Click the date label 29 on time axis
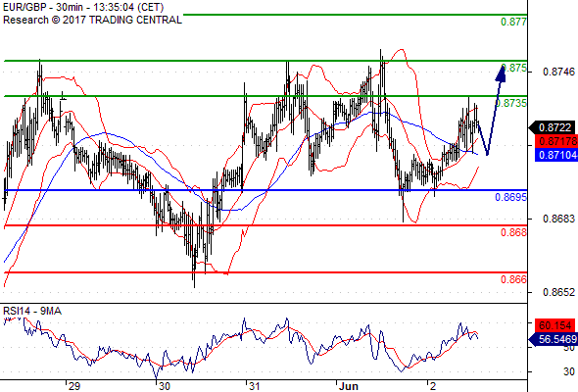The width and height of the screenshot is (578, 392). pyautogui.click(x=74, y=386)
